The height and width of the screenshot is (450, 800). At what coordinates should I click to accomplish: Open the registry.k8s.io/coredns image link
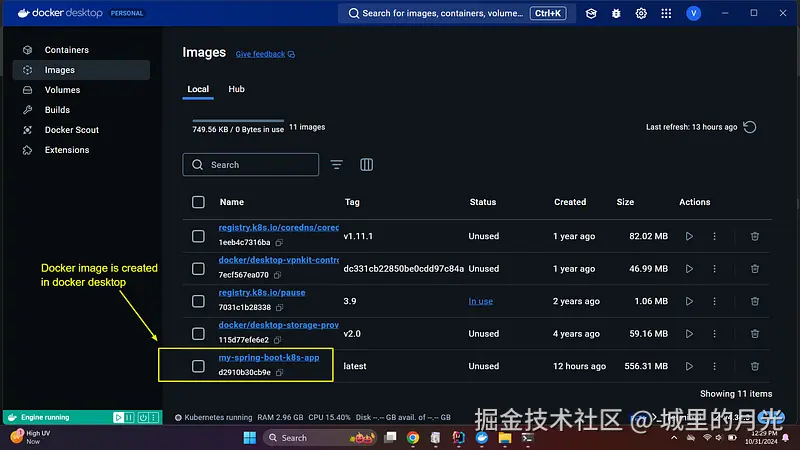pyautogui.click(x=279, y=228)
